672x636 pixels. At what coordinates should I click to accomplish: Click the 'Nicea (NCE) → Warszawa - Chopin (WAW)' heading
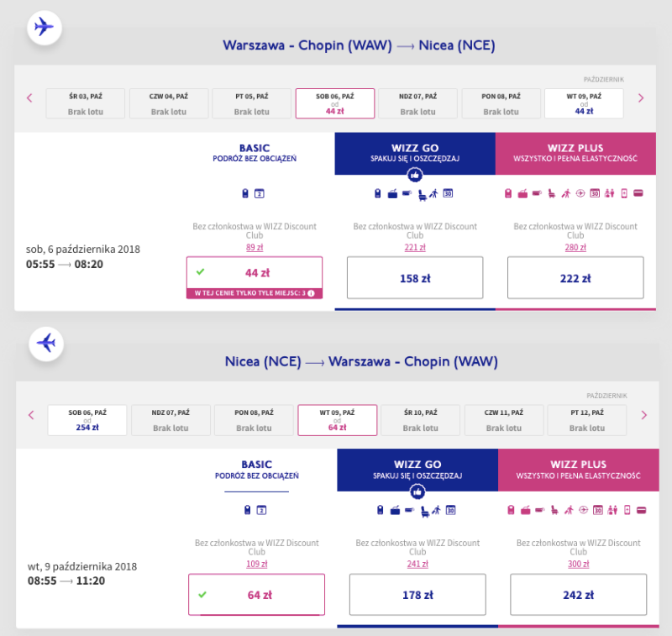pyautogui.click(x=361, y=361)
